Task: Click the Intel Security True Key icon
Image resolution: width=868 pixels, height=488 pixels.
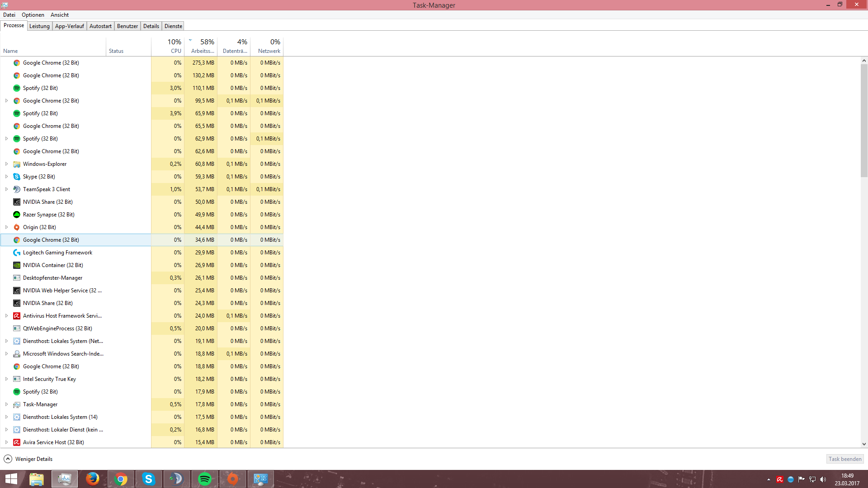Action: [17, 379]
